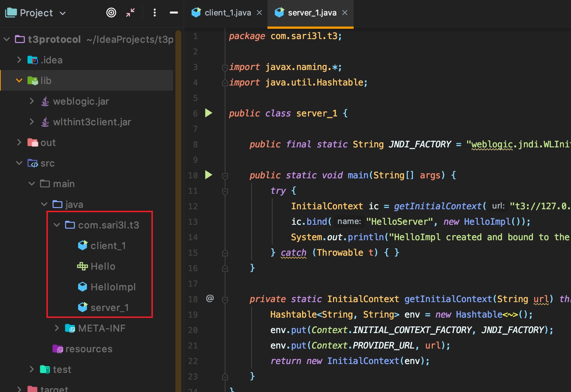Click the weblogic.jar archive icon

45,101
